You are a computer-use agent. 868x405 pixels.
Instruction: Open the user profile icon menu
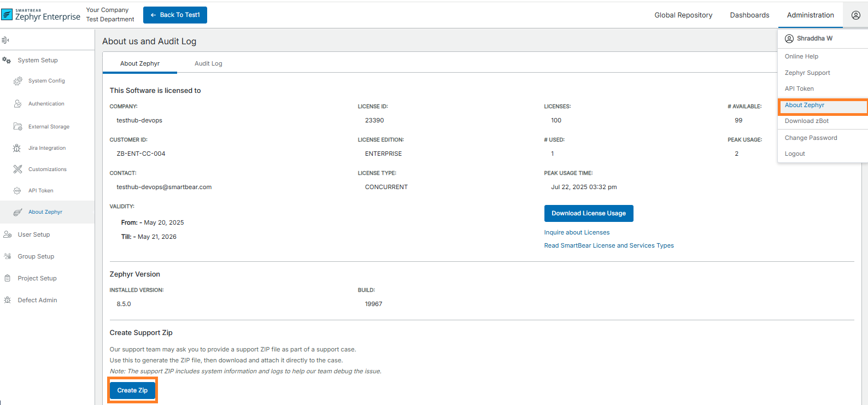click(x=855, y=15)
